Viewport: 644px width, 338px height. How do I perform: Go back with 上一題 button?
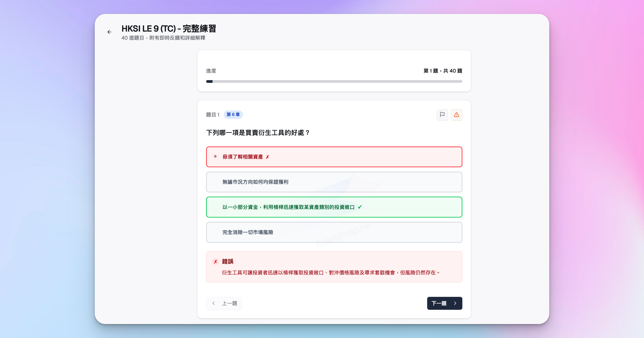click(x=224, y=303)
